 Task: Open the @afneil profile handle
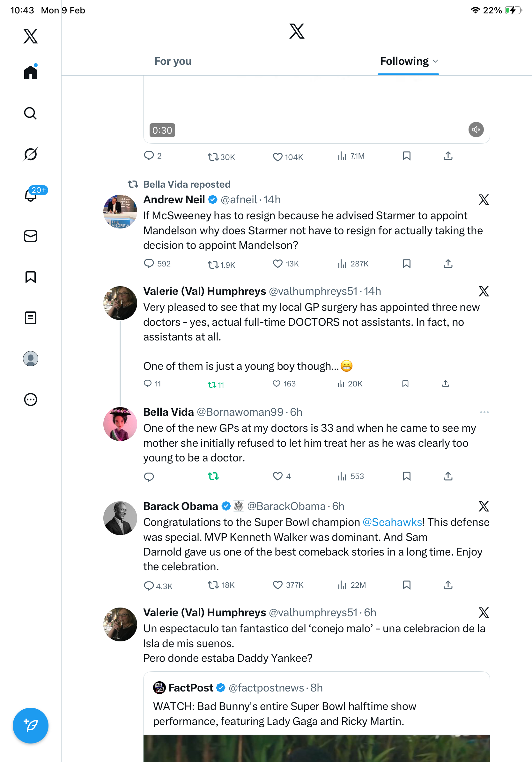point(239,200)
